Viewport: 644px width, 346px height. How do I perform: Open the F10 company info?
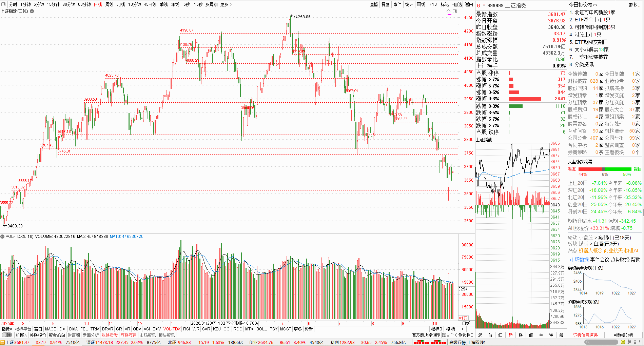click(433, 4)
